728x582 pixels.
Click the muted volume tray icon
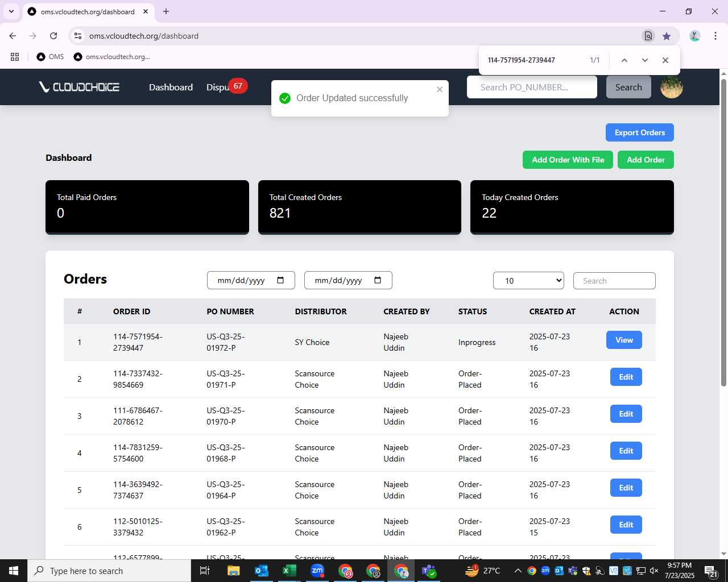(654, 571)
